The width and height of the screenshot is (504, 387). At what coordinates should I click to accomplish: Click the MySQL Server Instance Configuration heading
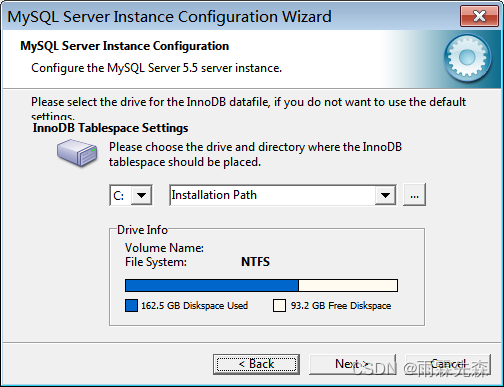(125, 46)
